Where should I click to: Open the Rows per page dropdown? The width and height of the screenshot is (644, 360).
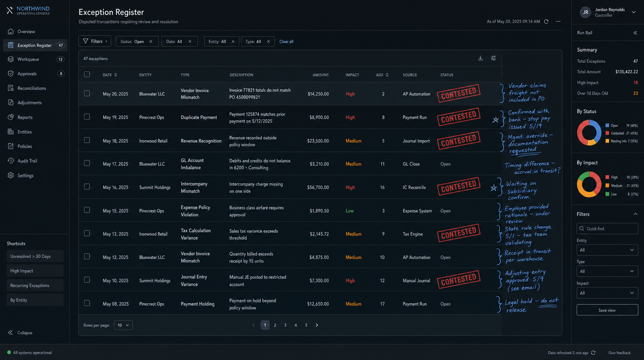[x=123, y=325]
